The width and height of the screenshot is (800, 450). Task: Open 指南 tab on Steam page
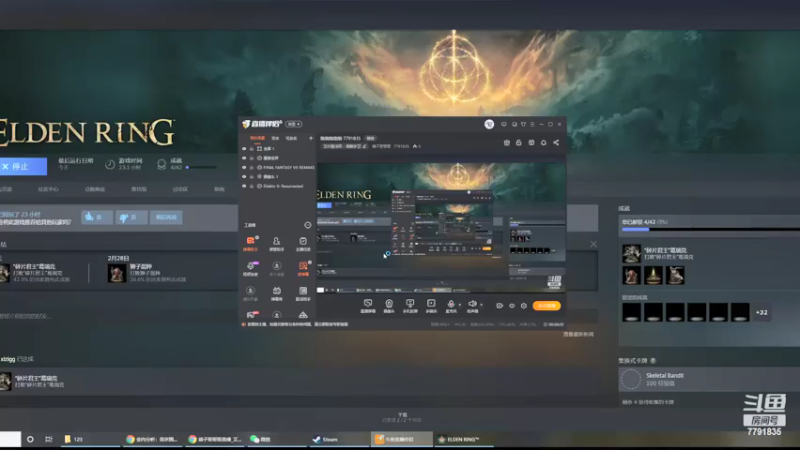pos(219,189)
